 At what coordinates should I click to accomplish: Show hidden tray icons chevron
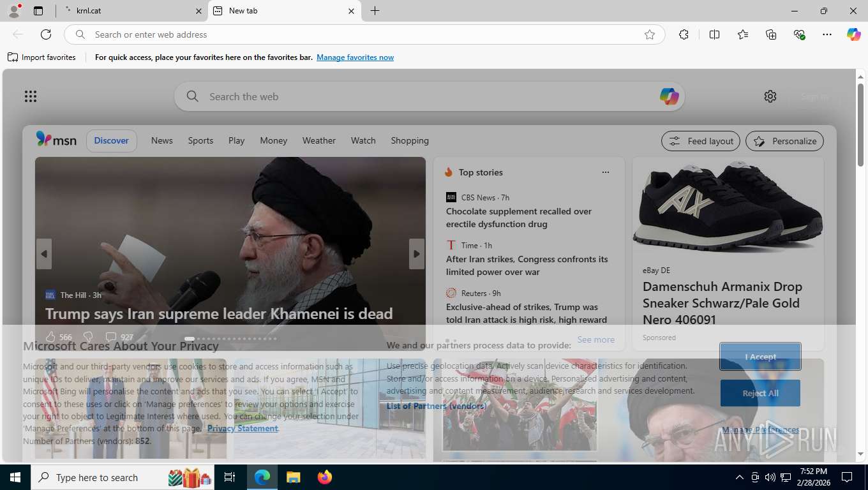(740, 477)
